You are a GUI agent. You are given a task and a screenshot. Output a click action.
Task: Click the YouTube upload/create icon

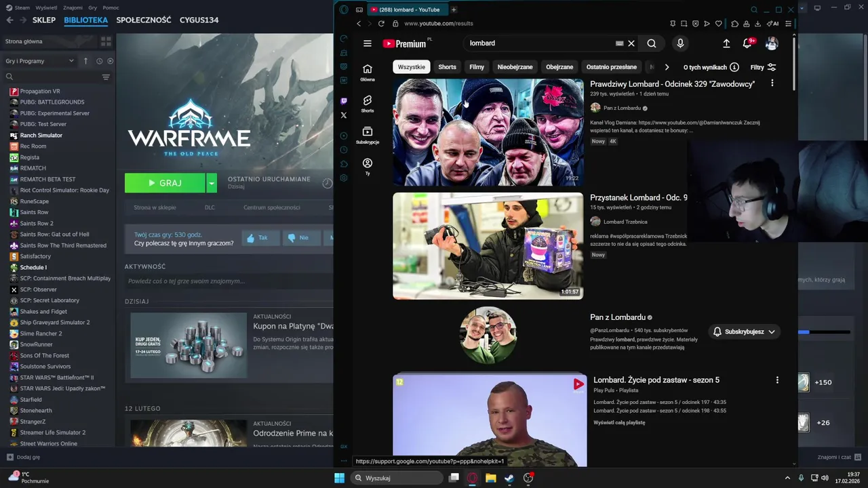click(x=726, y=43)
